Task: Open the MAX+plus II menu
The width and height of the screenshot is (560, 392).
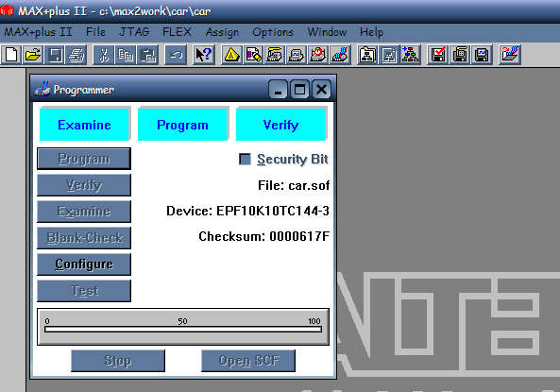Action: coord(38,32)
